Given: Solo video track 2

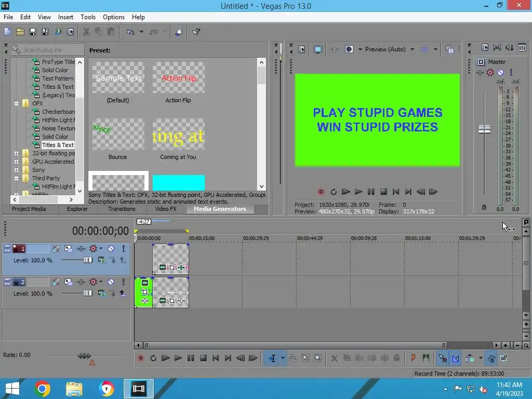Looking at the screenshot, I should point(124,282).
